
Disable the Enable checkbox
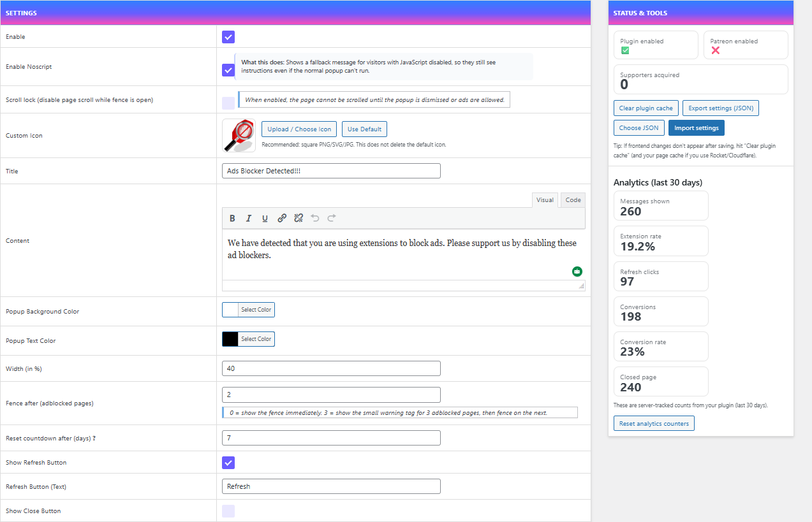coord(228,37)
